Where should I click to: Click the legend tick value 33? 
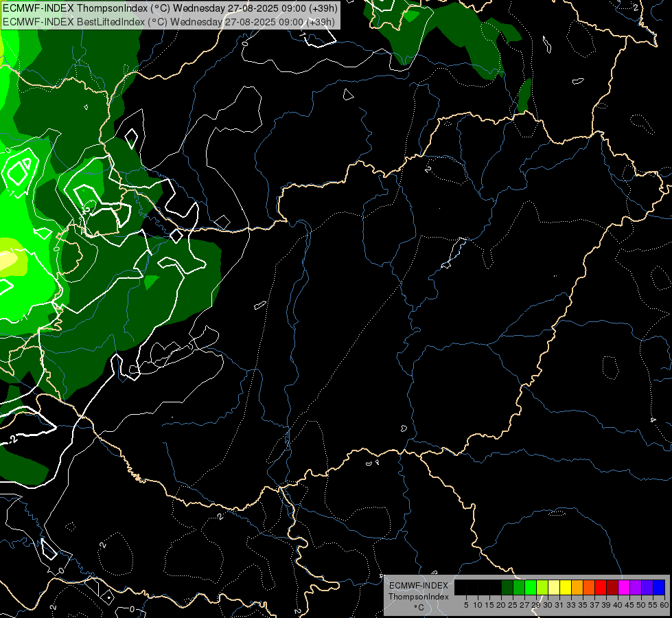[x=571, y=605]
